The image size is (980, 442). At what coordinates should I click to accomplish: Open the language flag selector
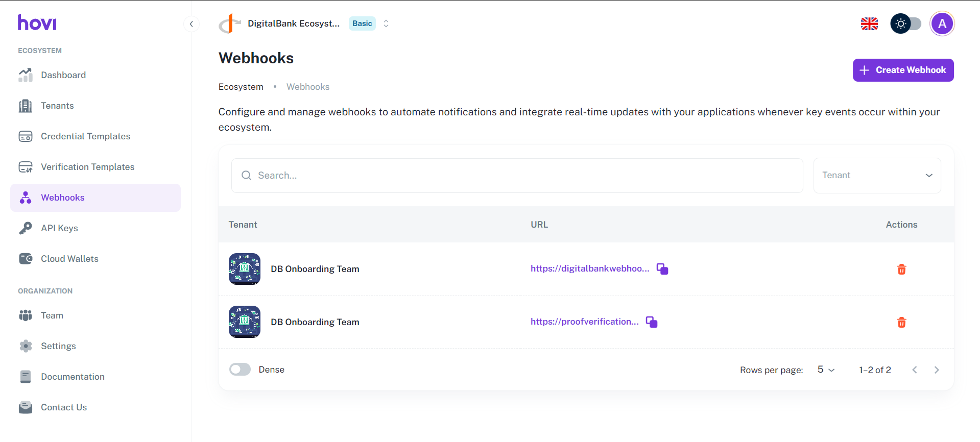coord(869,24)
